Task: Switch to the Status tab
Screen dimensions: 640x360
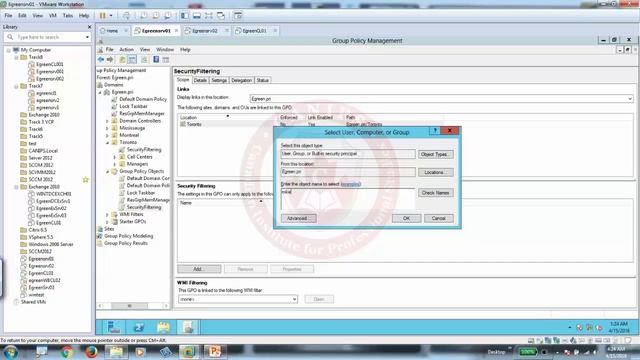Action: click(262, 80)
